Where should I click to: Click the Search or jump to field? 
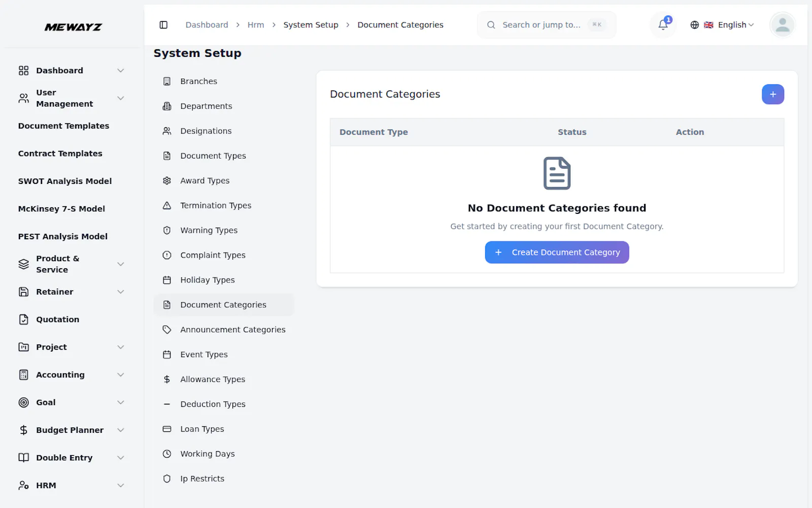[547, 25]
